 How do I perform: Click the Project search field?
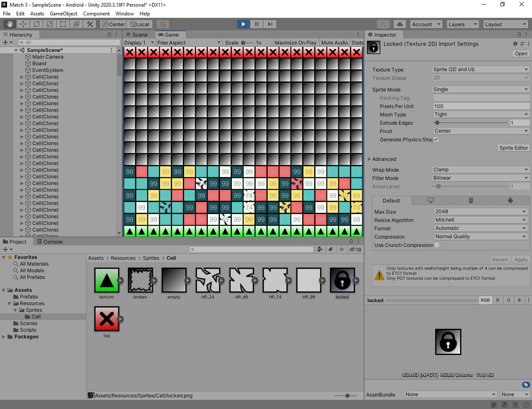click(x=251, y=249)
